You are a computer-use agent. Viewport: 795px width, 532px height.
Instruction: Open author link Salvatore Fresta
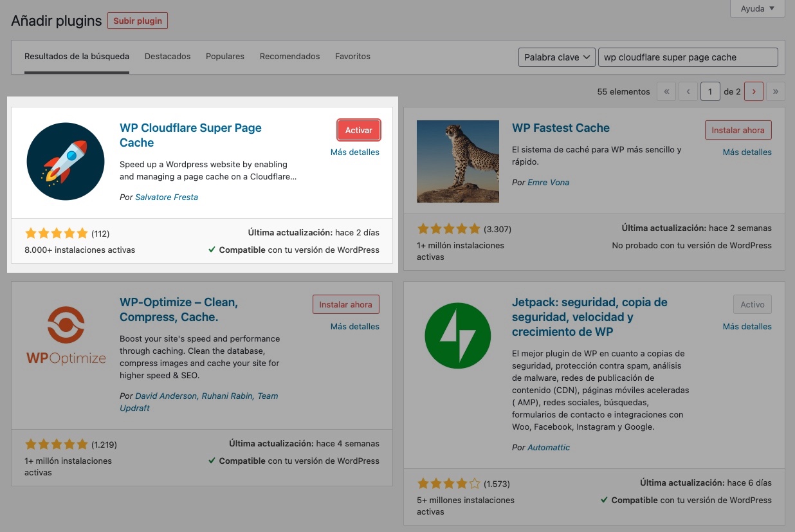(167, 197)
